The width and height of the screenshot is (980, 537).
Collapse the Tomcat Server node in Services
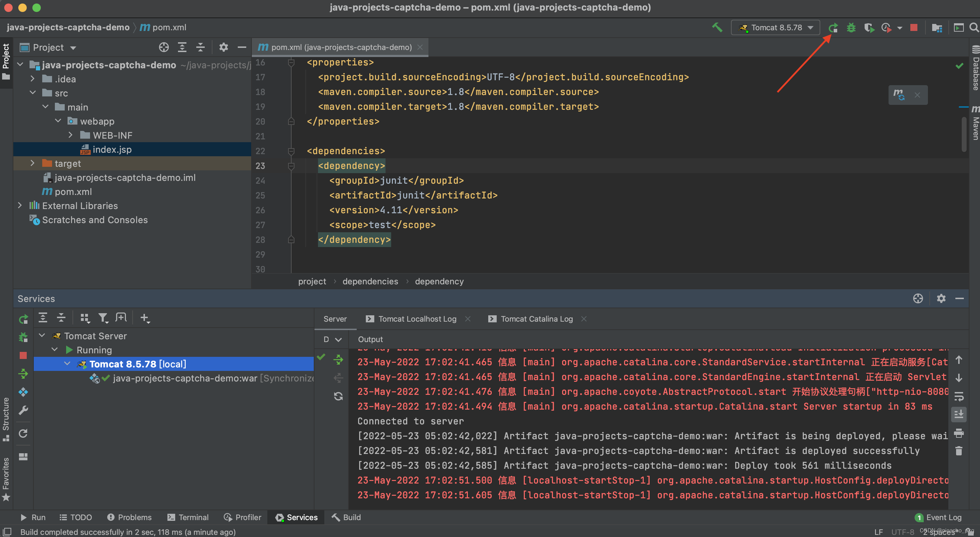[x=42, y=336]
